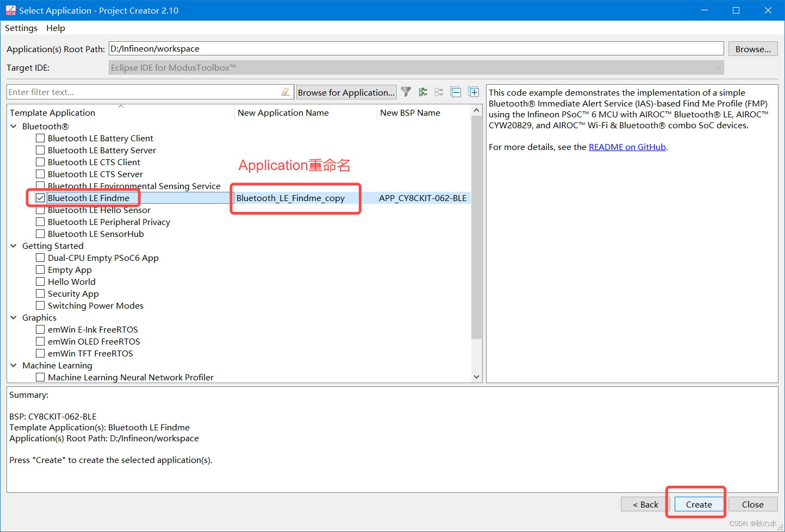Collapse the Graphics category
Viewport: 785px width, 532px height.
tap(14, 317)
